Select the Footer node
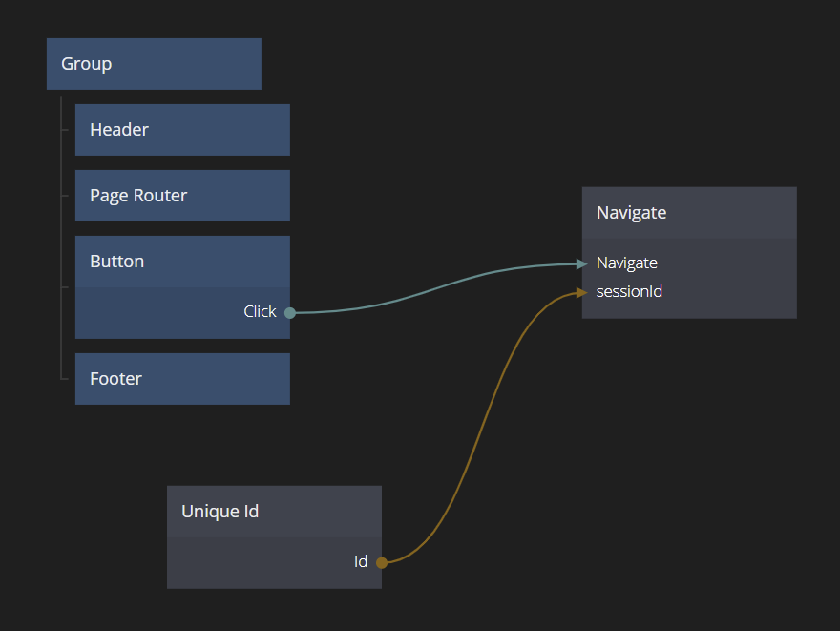Viewport: 840px width, 631px height. 181,379
